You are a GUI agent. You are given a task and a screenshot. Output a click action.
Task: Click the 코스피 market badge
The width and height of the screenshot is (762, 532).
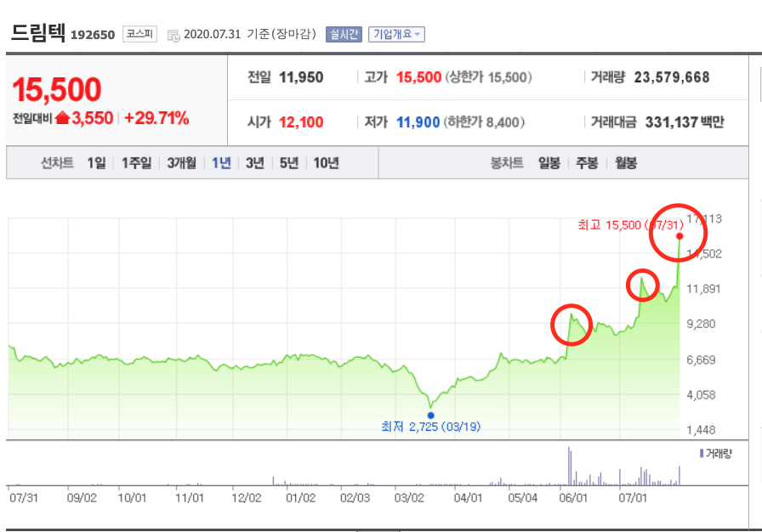139,33
